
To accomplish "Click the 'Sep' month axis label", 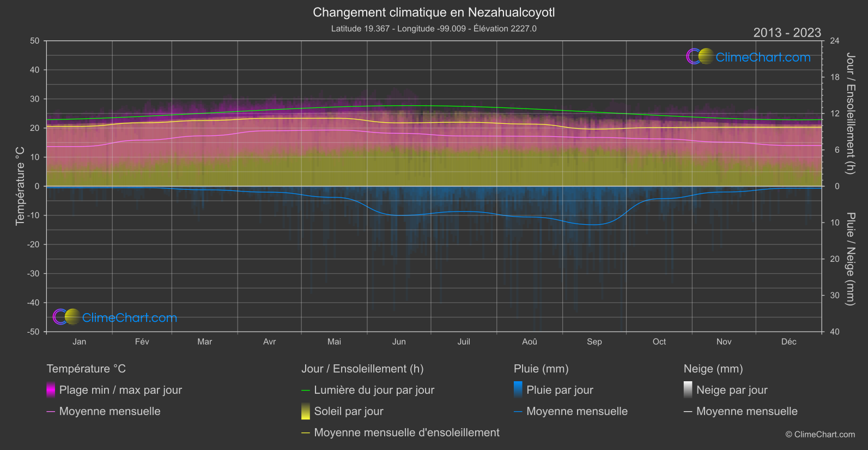I will point(594,341).
